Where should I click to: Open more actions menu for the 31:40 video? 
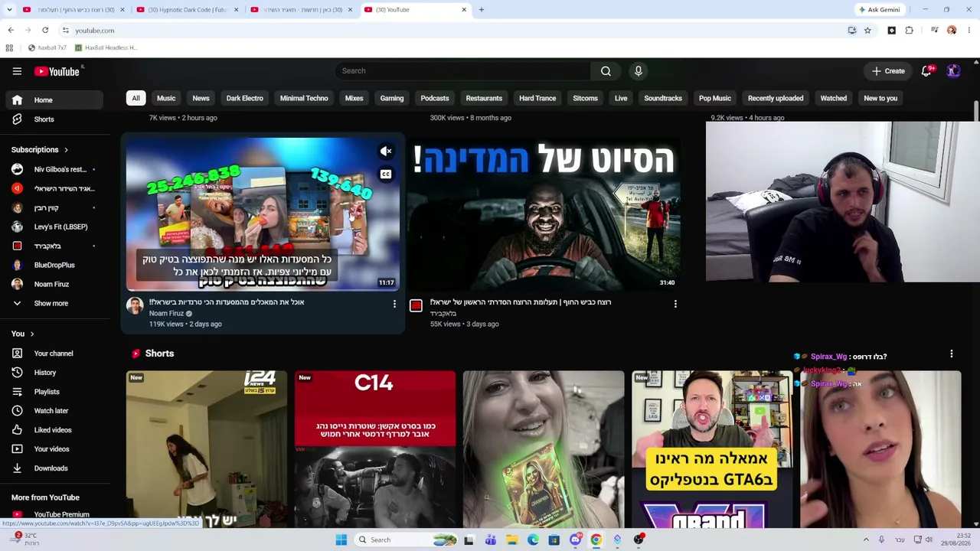[x=675, y=305]
